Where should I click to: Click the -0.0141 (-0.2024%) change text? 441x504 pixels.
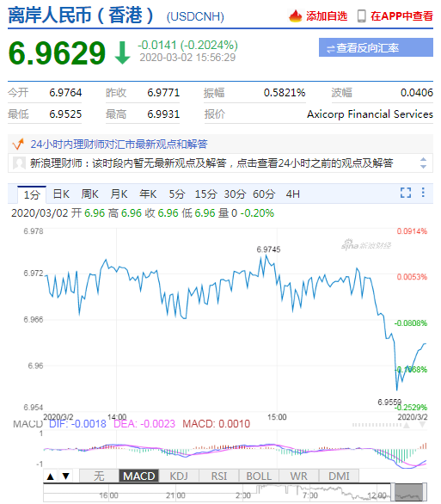pyautogui.click(x=188, y=45)
